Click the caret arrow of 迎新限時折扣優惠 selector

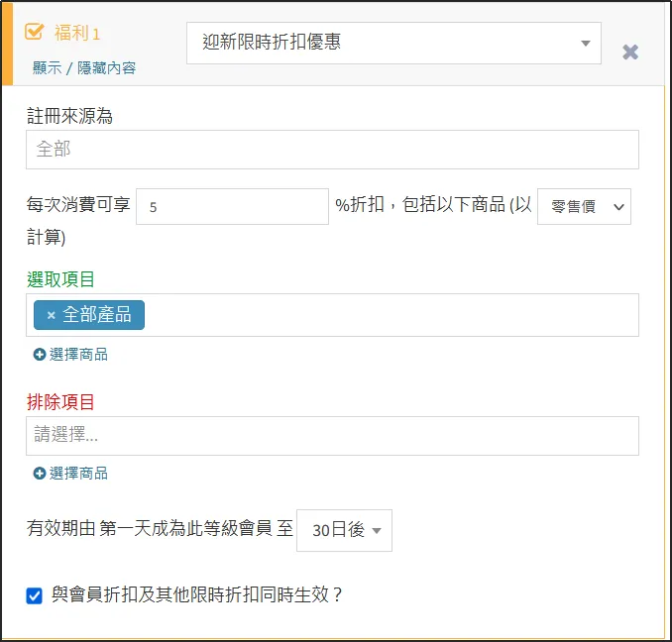585,44
